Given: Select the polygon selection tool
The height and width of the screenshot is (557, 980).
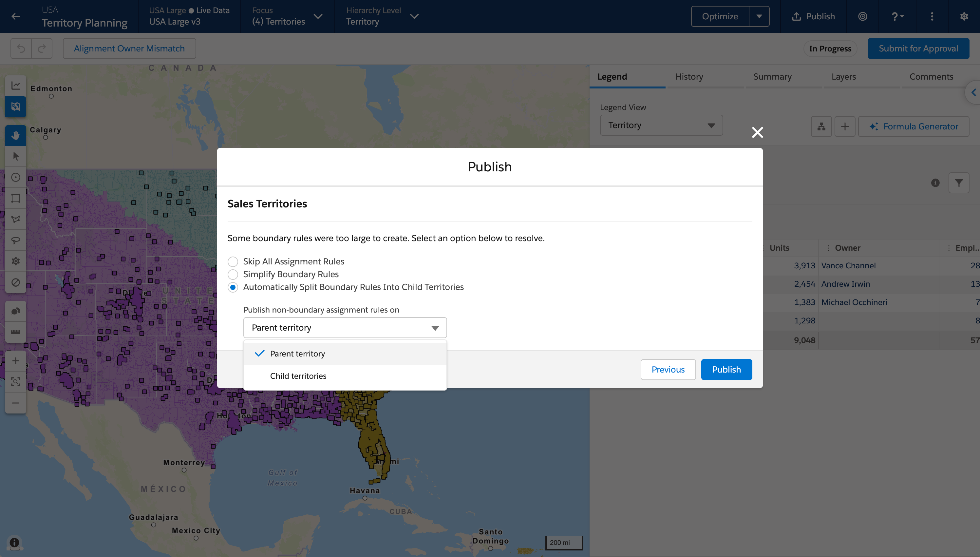Looking at the screenshot, I should [x=16, y=220].
